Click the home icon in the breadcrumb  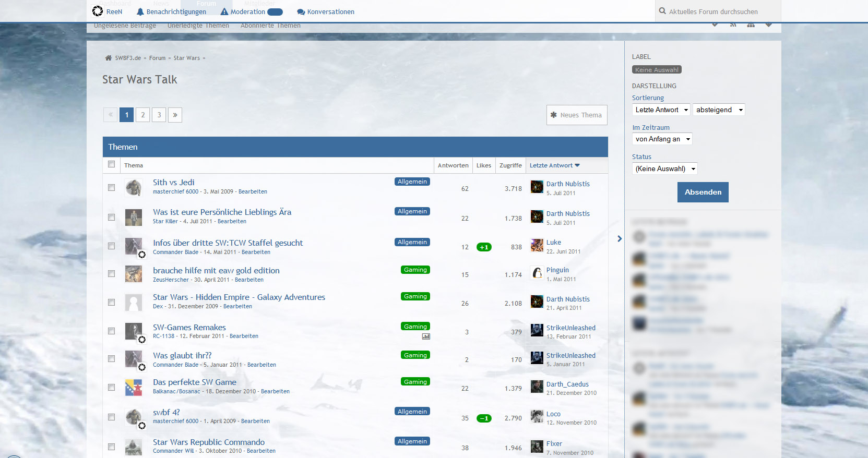pos(109,58)
